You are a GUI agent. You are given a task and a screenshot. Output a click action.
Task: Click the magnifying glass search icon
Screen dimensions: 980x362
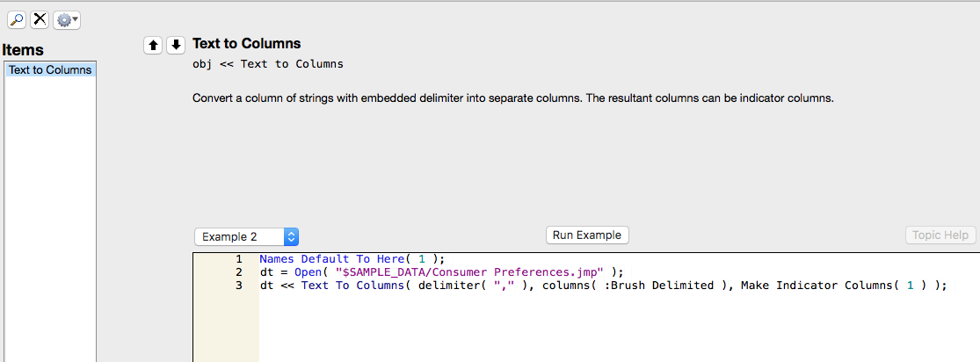click(17, 19)
